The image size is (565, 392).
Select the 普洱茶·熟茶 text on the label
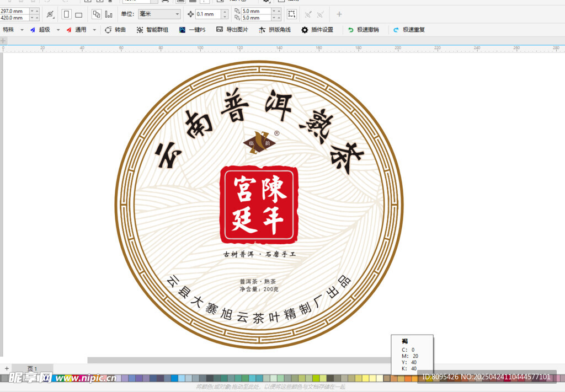coord(258,282)
